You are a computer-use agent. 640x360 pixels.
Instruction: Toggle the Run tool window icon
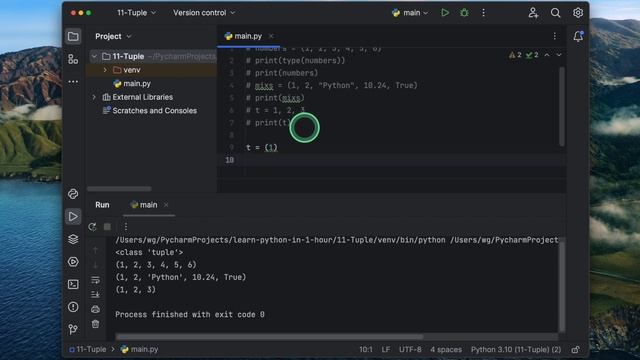[x=73, y=216]
